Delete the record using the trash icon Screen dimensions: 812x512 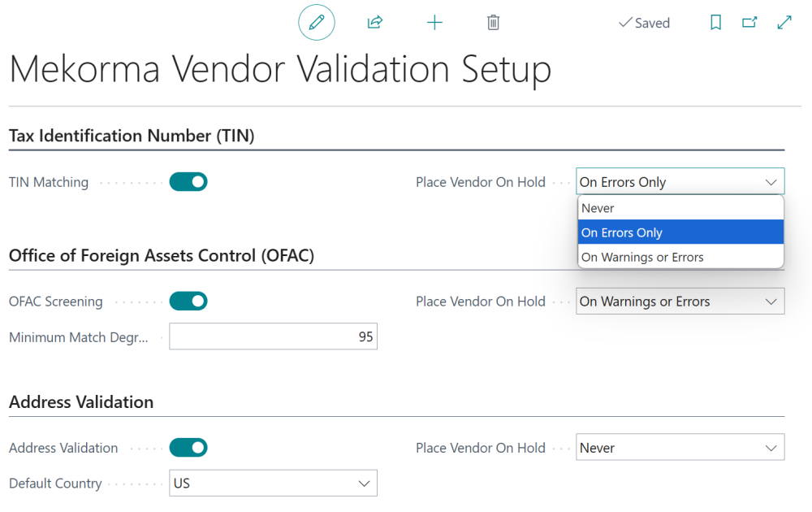pyautogui.click(x=493, y=22)
